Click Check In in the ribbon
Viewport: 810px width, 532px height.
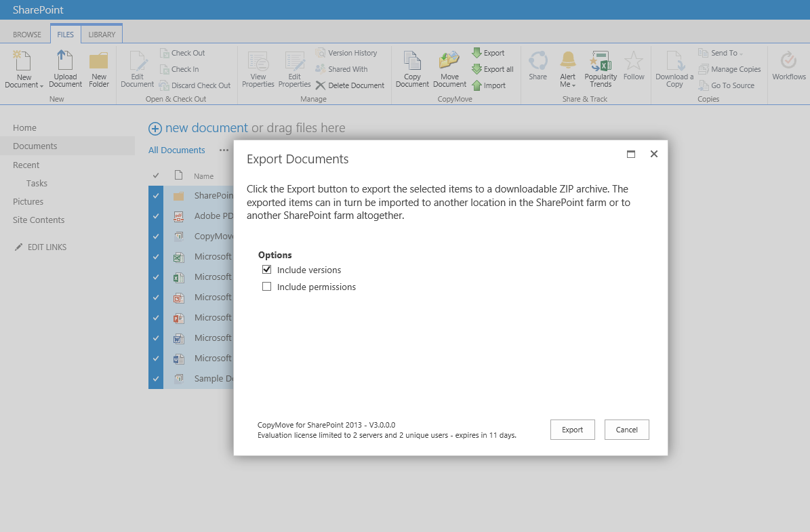179,69
